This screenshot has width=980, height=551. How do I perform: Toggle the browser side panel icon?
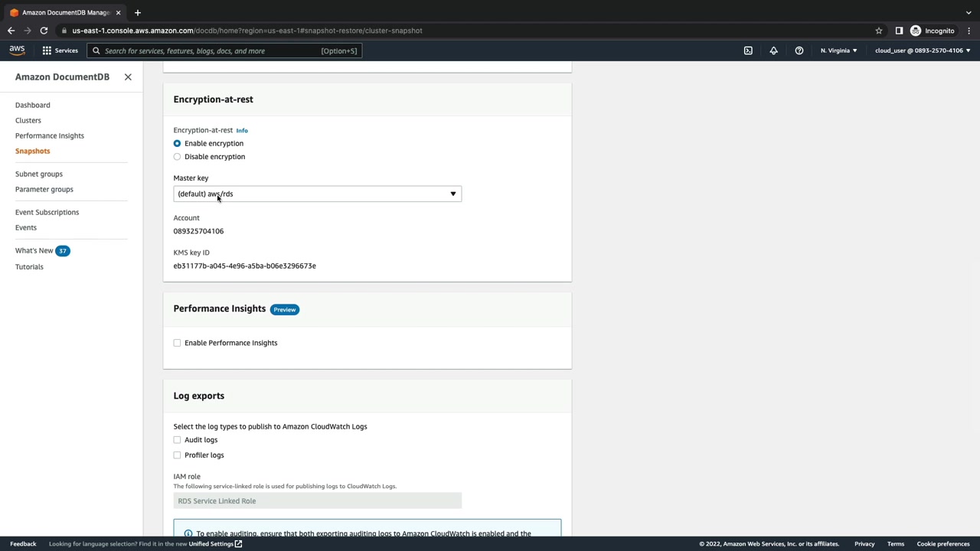click(899, 31)
